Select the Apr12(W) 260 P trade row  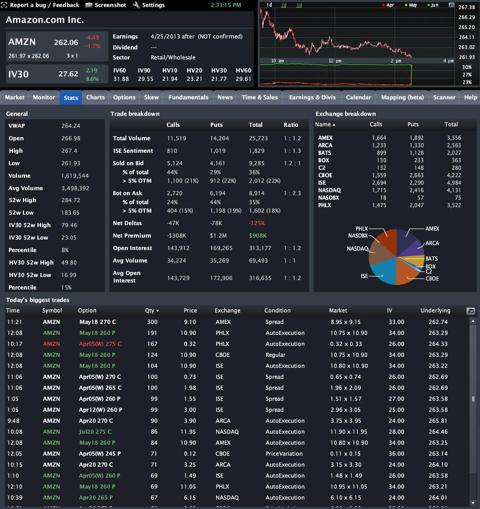(x=235, y=410)
